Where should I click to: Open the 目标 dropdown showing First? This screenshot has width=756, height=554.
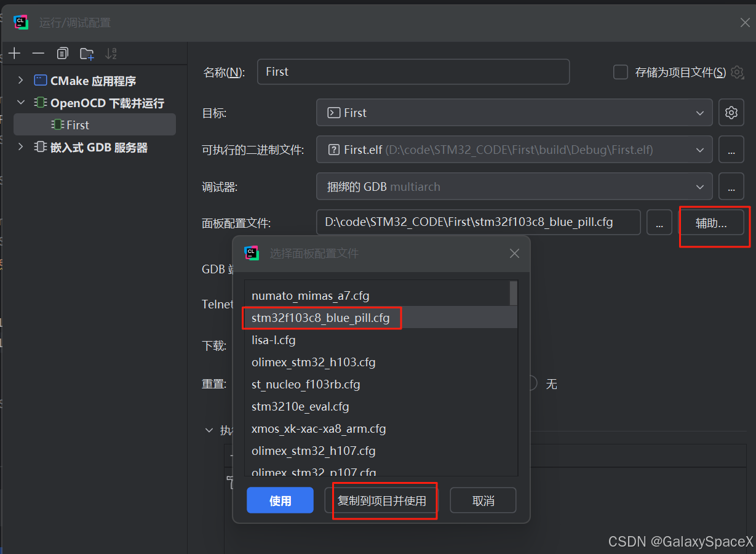(514, 113)
